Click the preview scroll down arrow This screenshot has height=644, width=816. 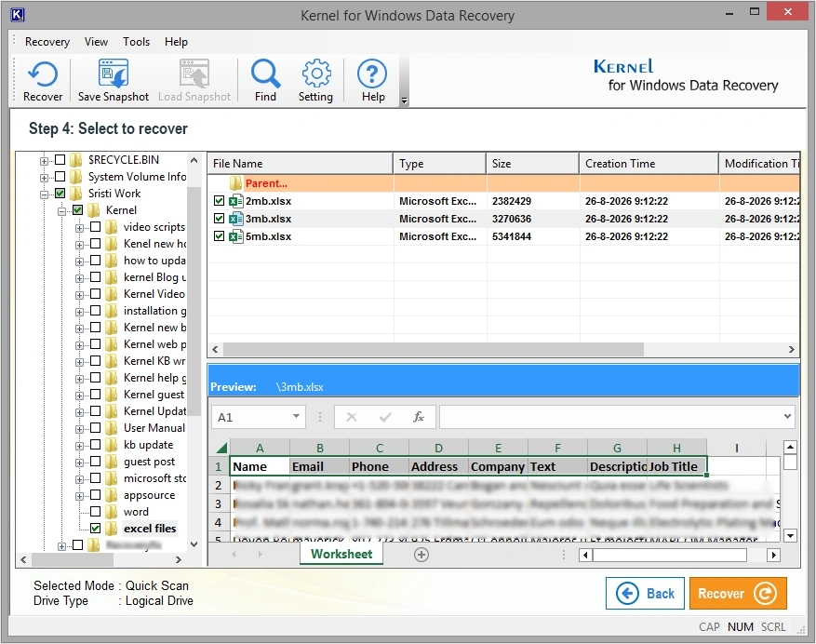click(790, 535)
